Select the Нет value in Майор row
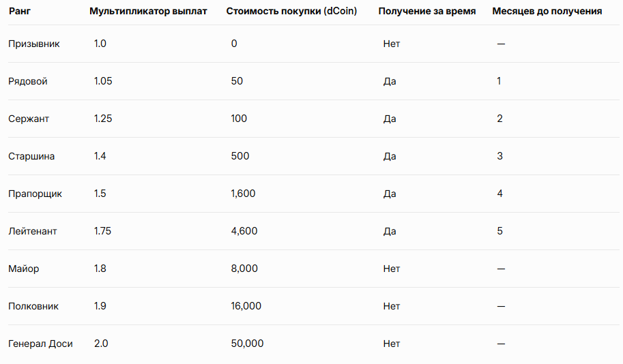The image size is (623, 364). [x=392, y=269]
